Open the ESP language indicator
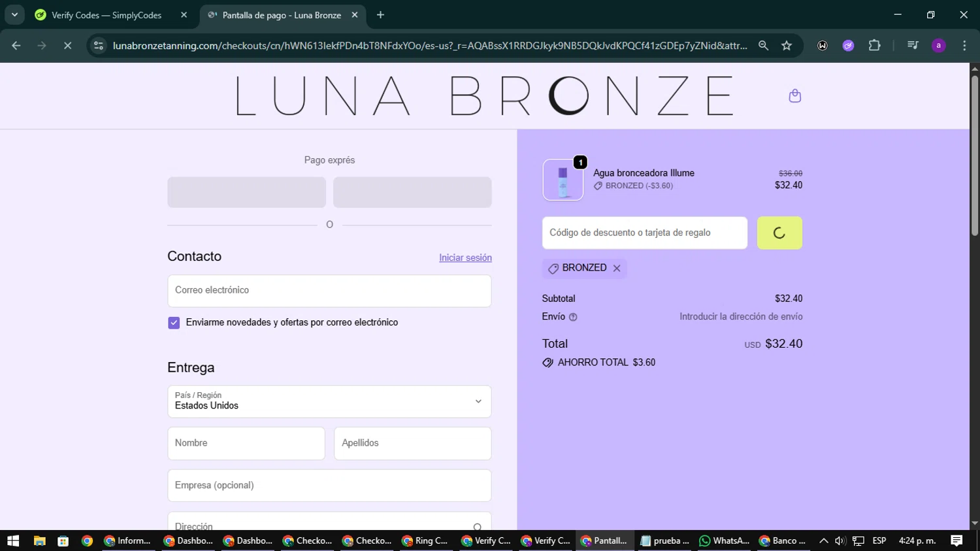This screenshot has width=980, height=551. pyautogui.click(x=879, y=541)
